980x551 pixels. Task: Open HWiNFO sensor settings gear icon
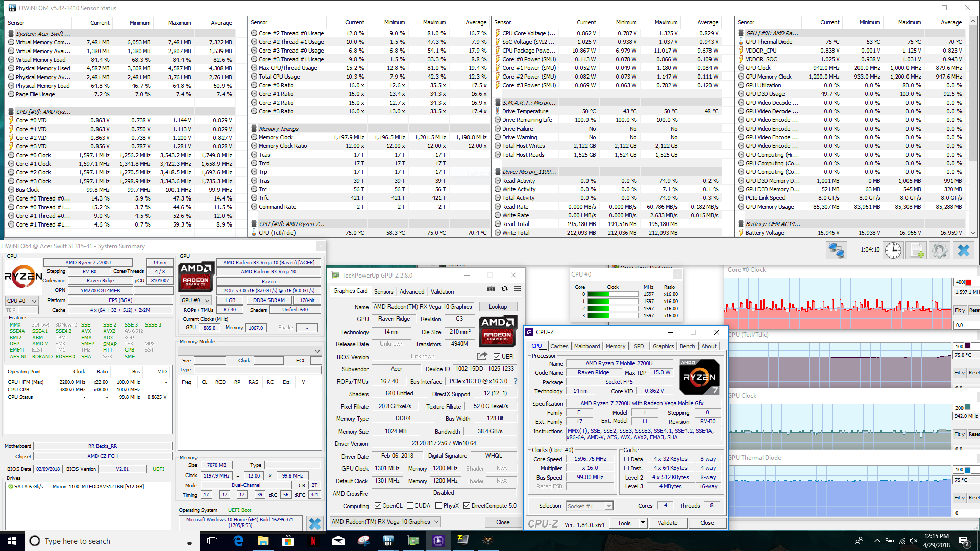[x=939, y=251]
